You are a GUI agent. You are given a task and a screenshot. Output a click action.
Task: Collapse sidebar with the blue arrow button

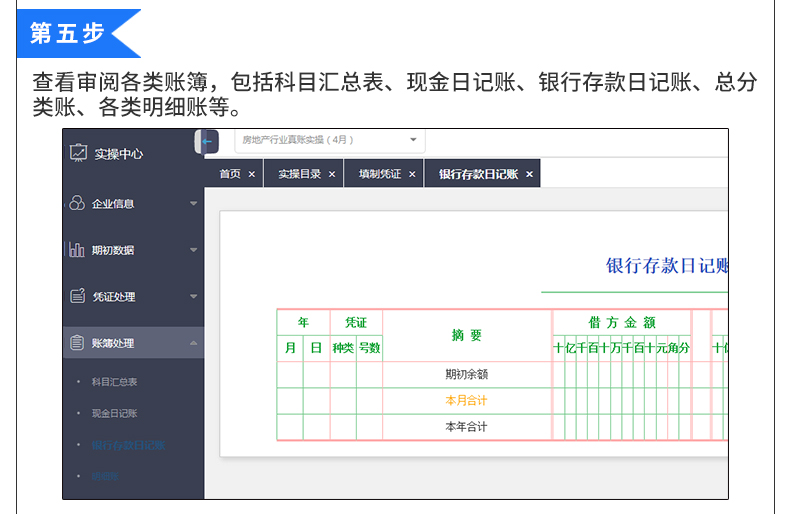207,142
